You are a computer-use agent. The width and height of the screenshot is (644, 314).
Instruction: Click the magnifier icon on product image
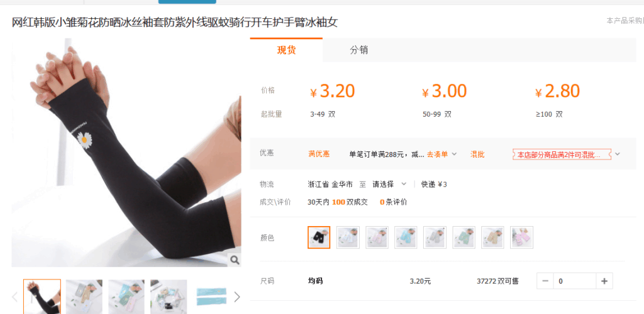235,259
